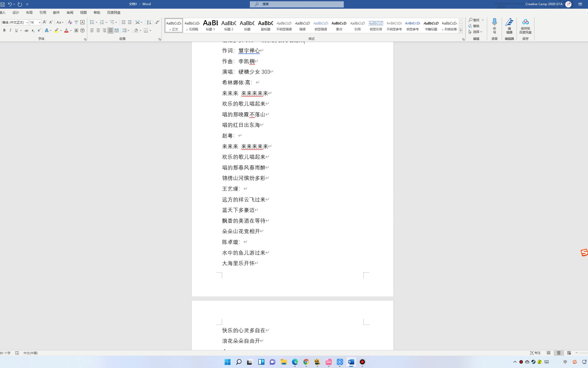This screenshot has width=588, height=368.
Task: Open the 审阅 tab
Action: (x=70, y=13)
